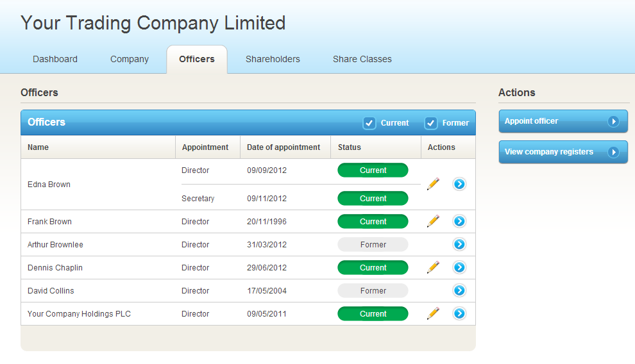The height and width of the screenshot is (364, 635).
Task: Go to the Dashboard tab
Action: click(x=55, y=59)
